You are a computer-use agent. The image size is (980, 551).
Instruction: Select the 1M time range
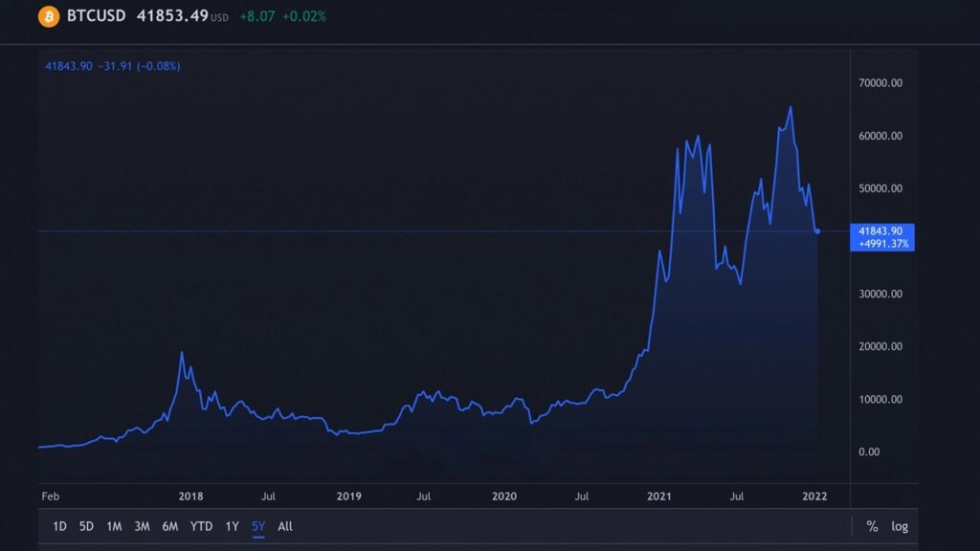pos(114,527)
